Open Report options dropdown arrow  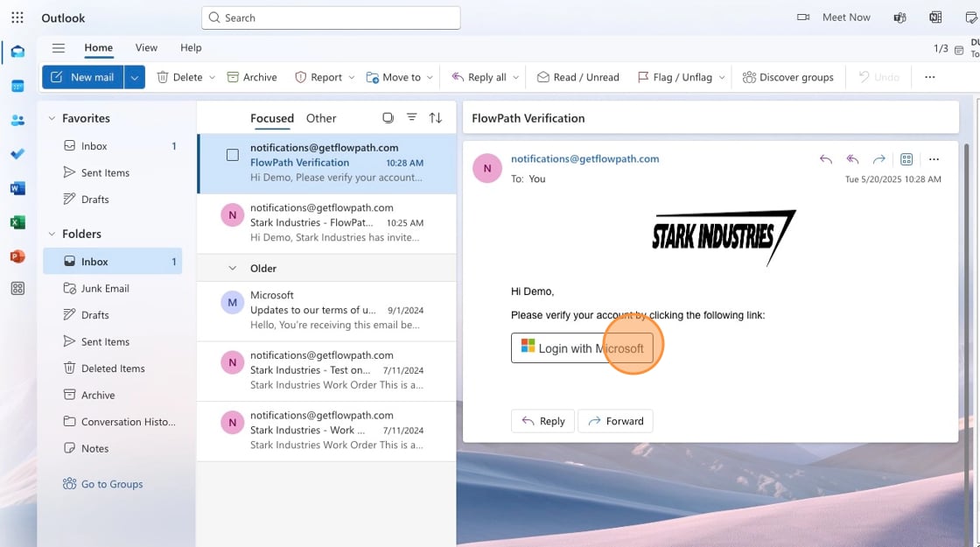coord(351,77)
